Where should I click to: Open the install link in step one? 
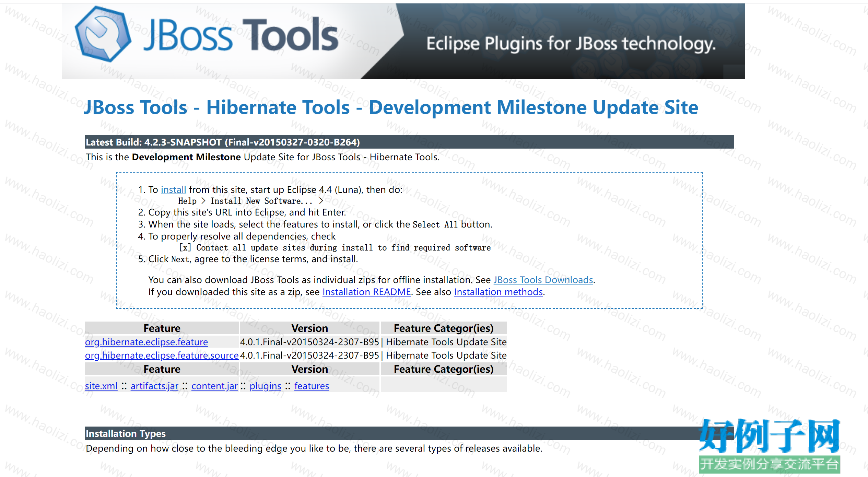[x=174, y=189]
